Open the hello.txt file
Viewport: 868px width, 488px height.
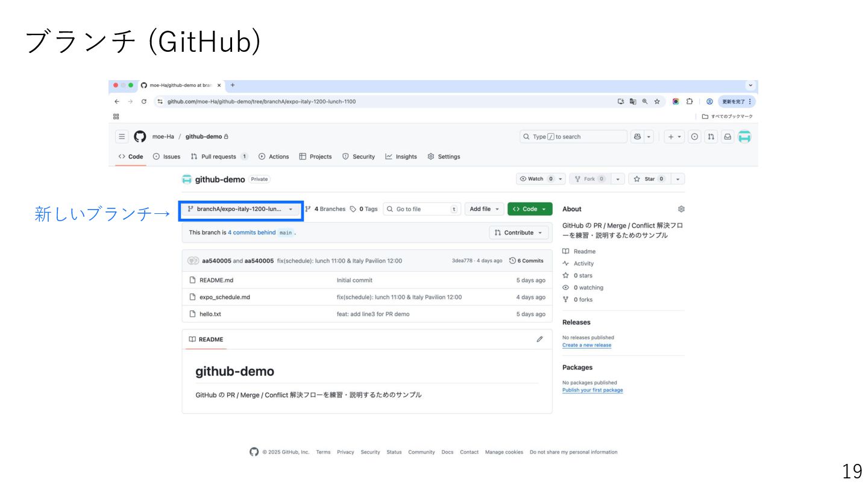click(x=210, y=314)
